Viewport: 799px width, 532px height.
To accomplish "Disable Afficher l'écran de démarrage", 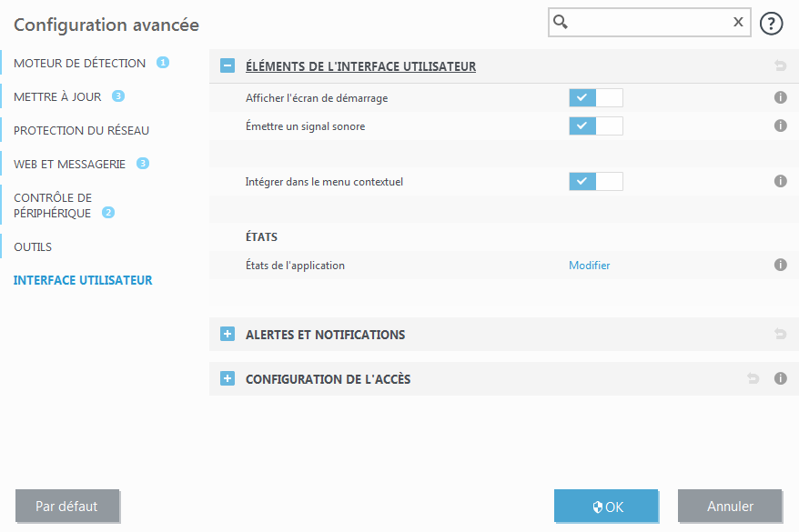I will click(597, 97).
